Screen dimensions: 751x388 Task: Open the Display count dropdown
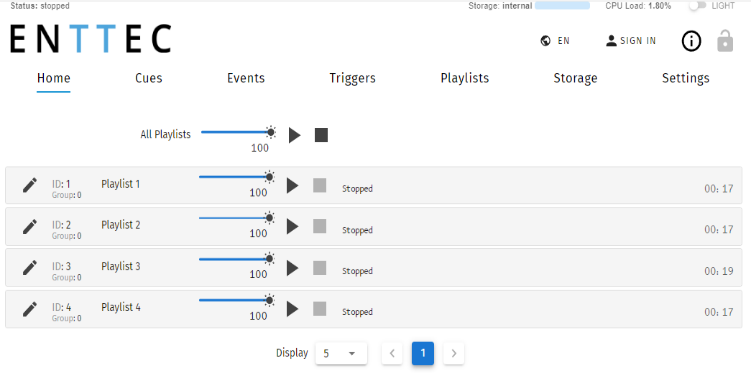coord(341,354)
